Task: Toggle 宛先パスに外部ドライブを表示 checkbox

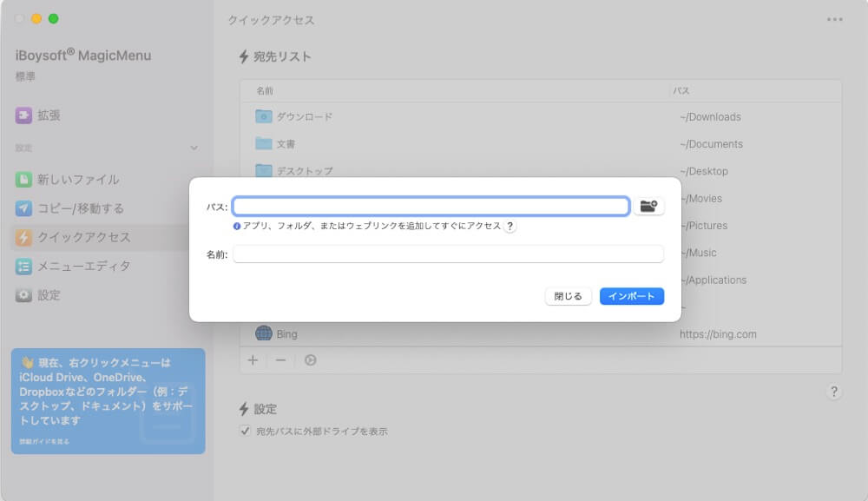Action: (x=245, y=431)
